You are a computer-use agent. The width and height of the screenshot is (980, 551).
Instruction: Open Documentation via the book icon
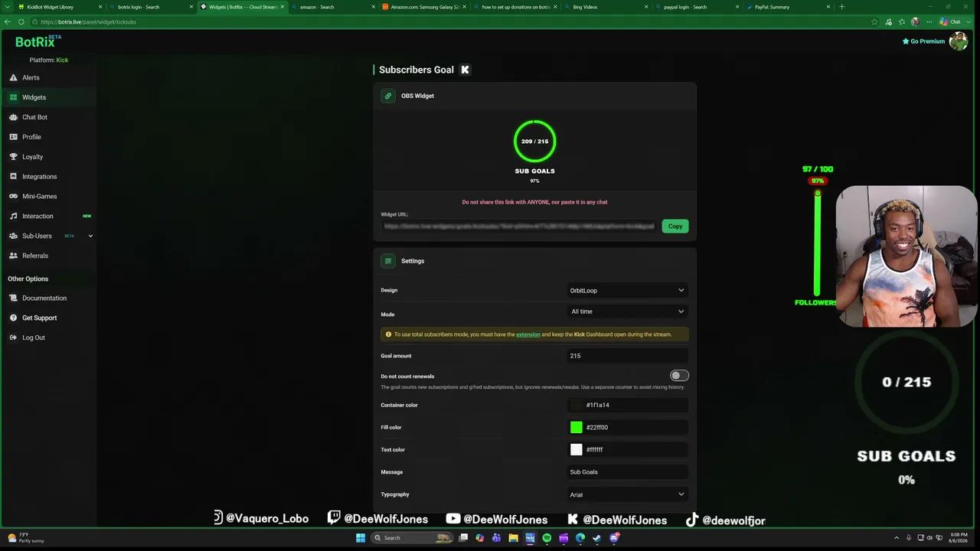pyautogui.click(x=13, y=298)
